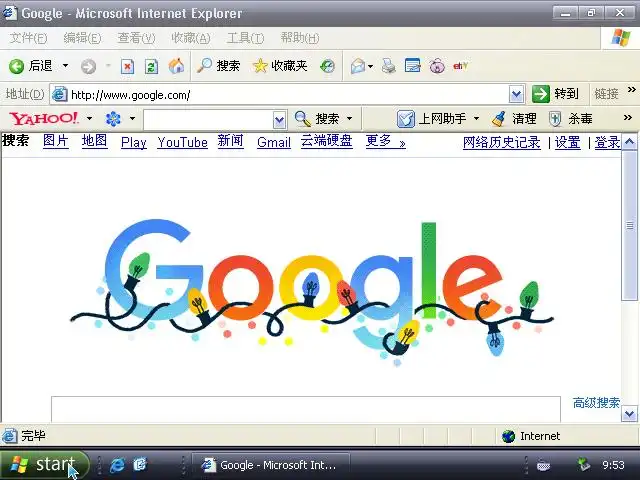Print the page with printer icon
Image resolution: width=640 pixels, height=480 pixels.
click(x=388, y=66)
